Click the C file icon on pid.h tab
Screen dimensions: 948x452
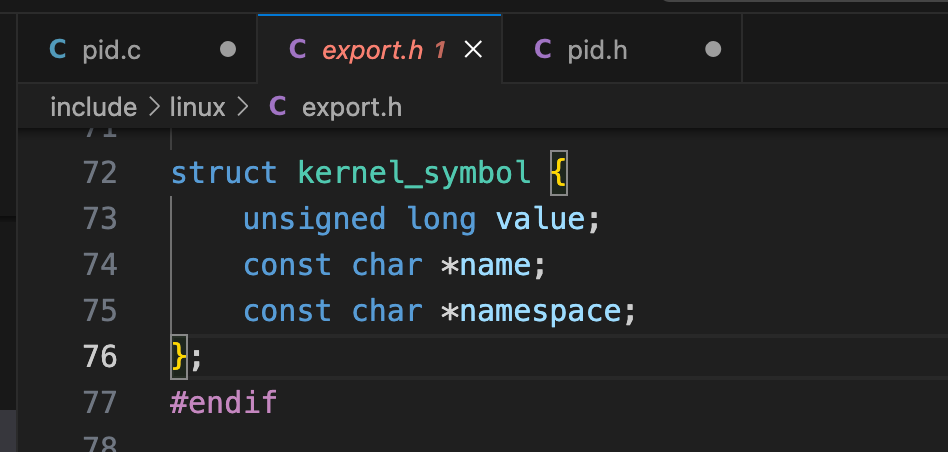[543, 49]
